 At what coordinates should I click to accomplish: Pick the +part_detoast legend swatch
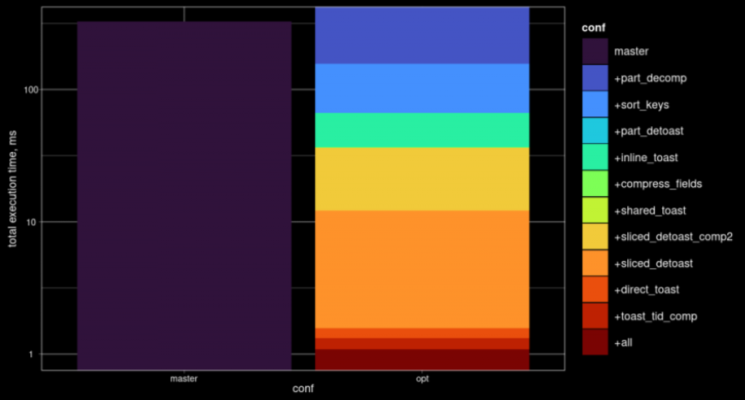(x=596, y=130)
